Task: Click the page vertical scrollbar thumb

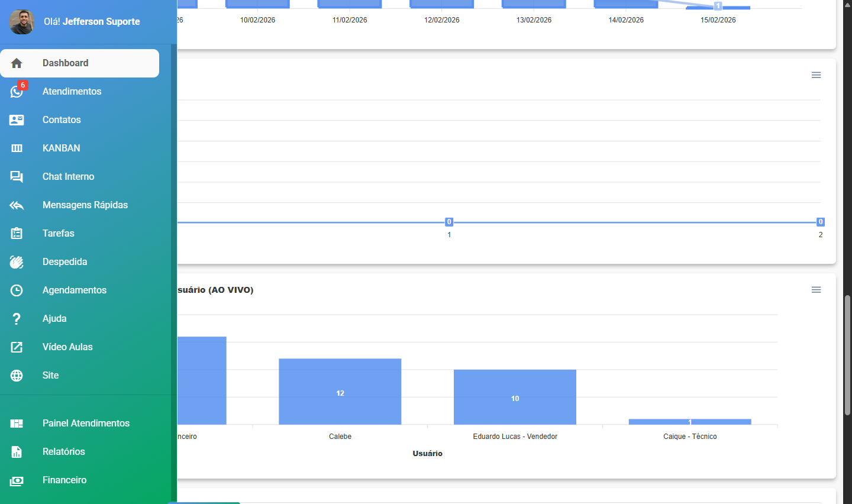Action: tap(847, 355)
